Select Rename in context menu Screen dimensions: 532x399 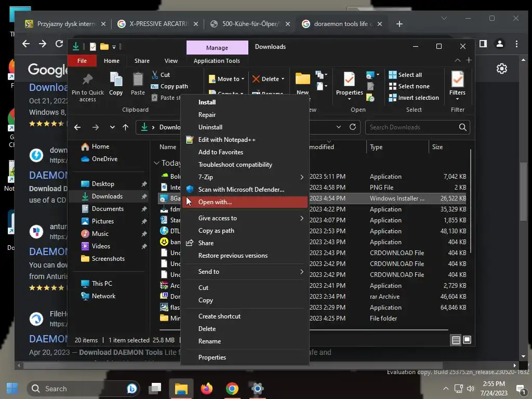pyautogui.click(x=245, y=341)
